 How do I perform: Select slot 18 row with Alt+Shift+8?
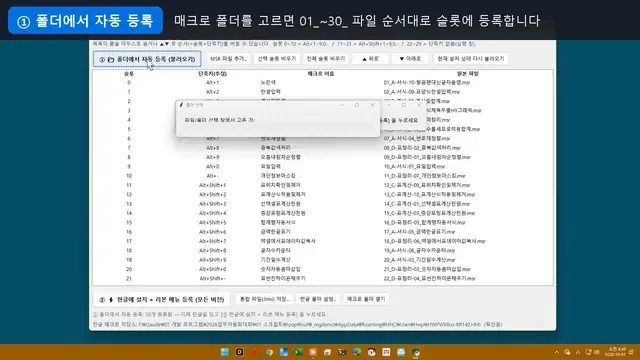point(322,251)
